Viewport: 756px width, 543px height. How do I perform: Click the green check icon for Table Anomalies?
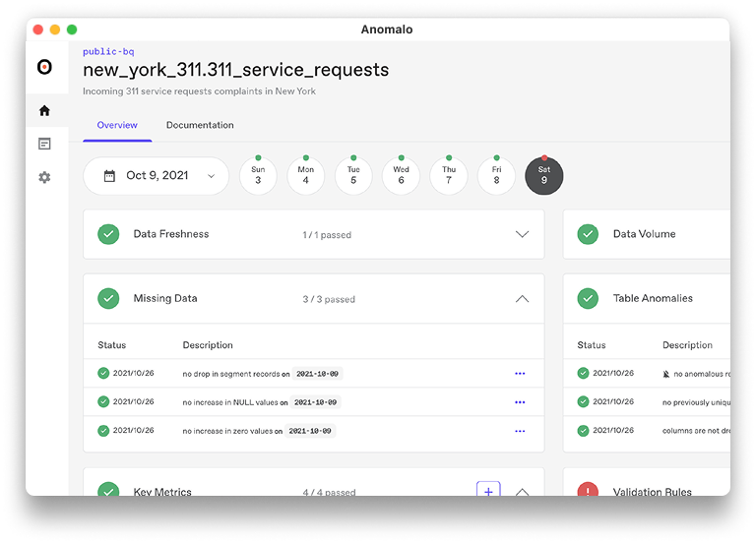click(x=588, y=298)
